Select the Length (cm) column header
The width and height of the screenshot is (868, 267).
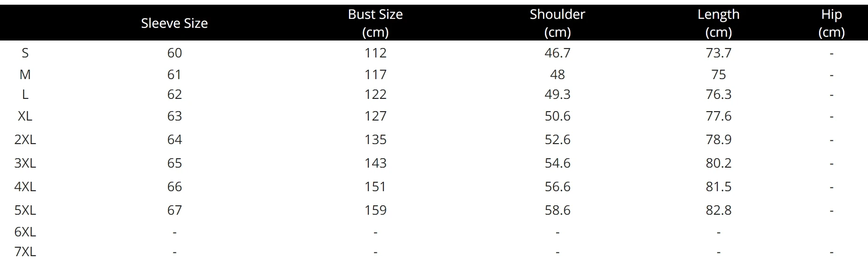pyautogui.click(x=718, y=23)
